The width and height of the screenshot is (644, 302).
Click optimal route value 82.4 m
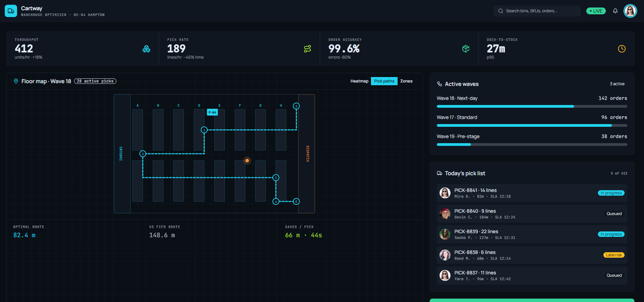[24, 235]
